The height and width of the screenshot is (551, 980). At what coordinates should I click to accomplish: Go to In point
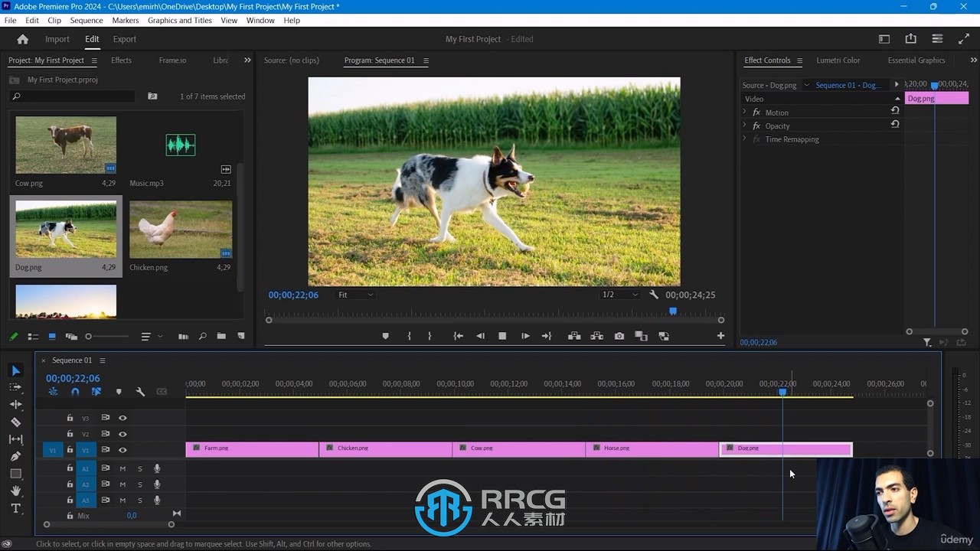[458, 336]
